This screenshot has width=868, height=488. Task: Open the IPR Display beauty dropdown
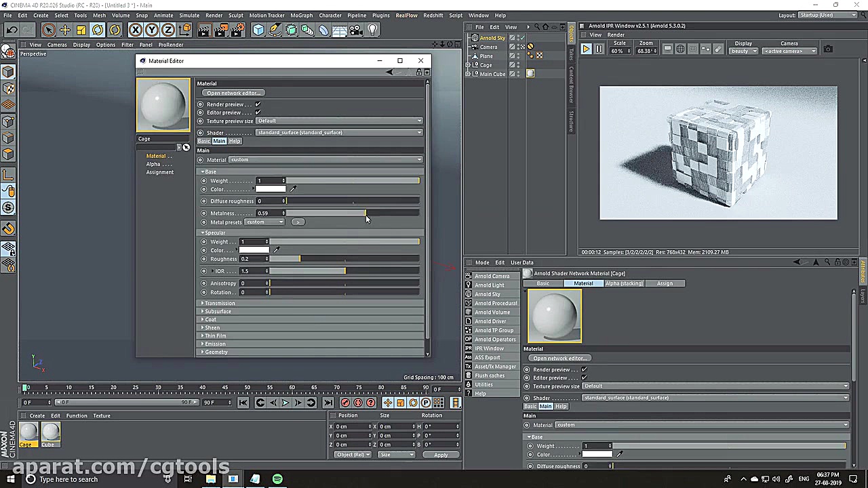743,52
